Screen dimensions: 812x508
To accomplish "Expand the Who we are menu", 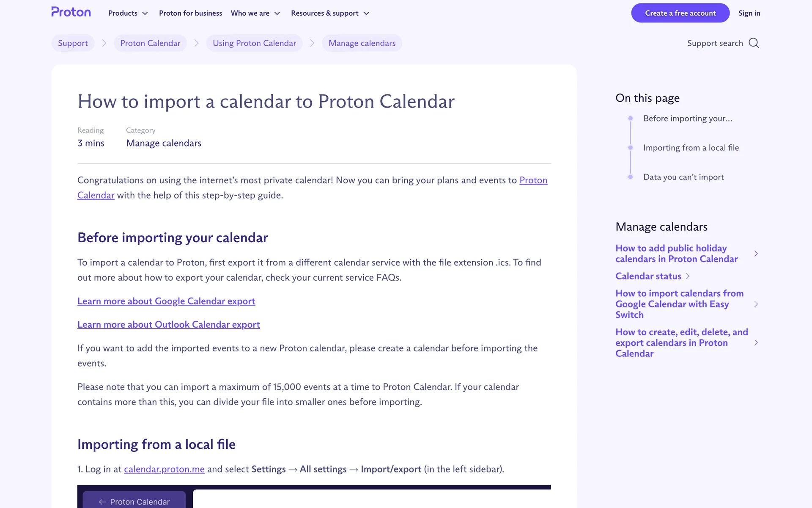I will point(255,13).
